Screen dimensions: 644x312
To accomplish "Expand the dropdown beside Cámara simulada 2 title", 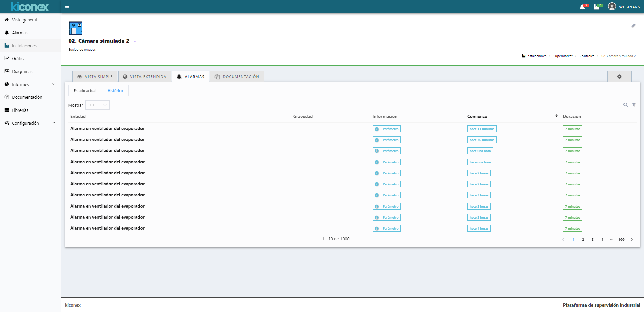I will click(135, 41).
